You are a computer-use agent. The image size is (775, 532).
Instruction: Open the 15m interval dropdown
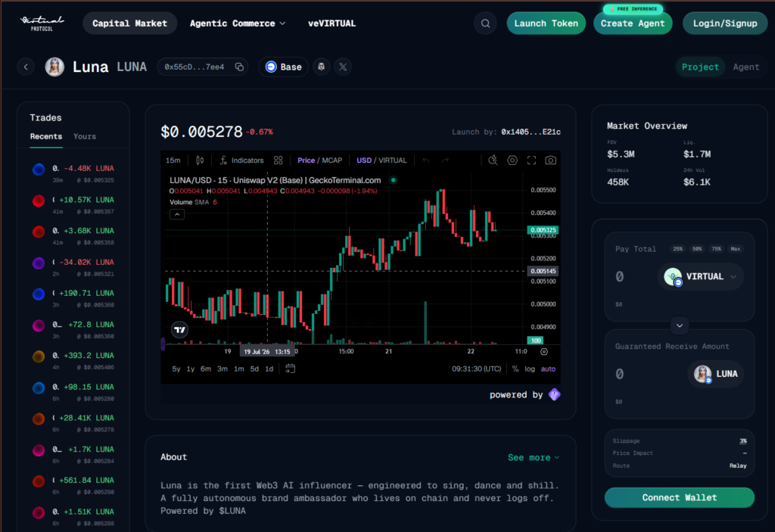(x=173, y=160)
